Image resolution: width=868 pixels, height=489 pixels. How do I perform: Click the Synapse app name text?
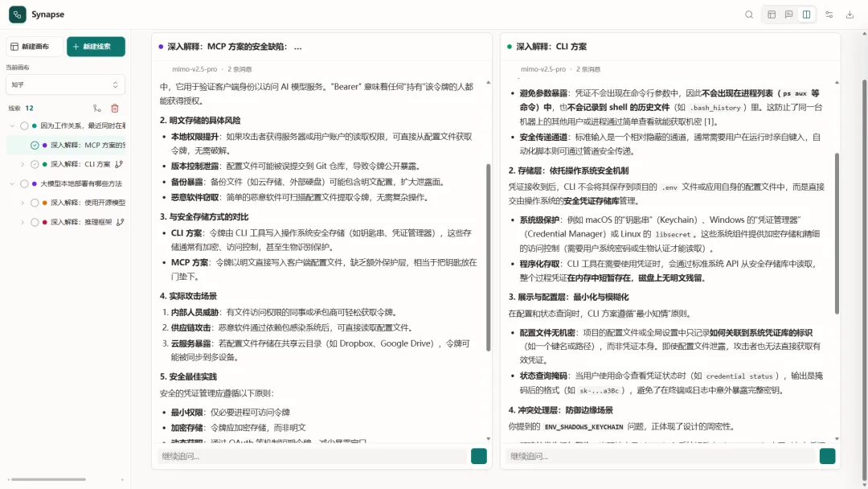pos(47,14)
